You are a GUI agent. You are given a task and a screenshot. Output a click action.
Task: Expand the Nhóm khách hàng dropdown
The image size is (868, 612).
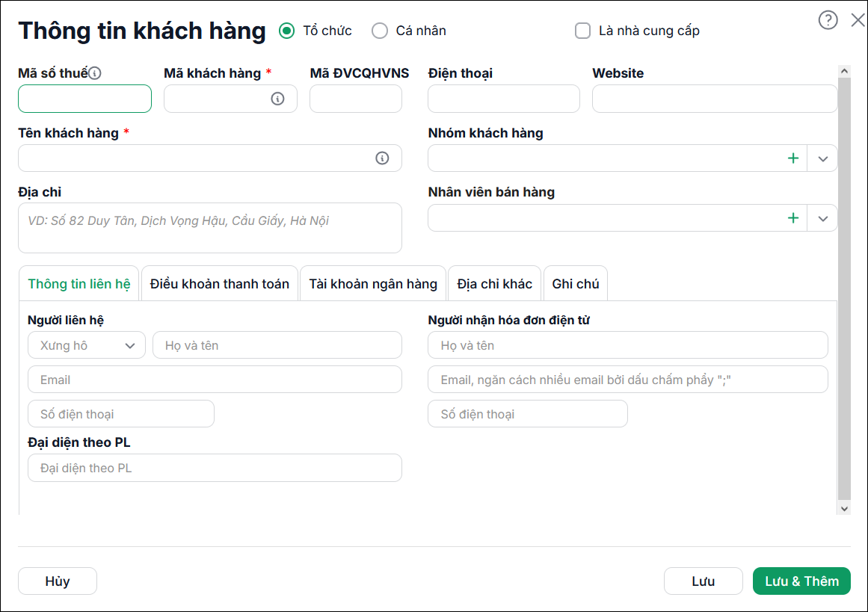click(822, 158)
